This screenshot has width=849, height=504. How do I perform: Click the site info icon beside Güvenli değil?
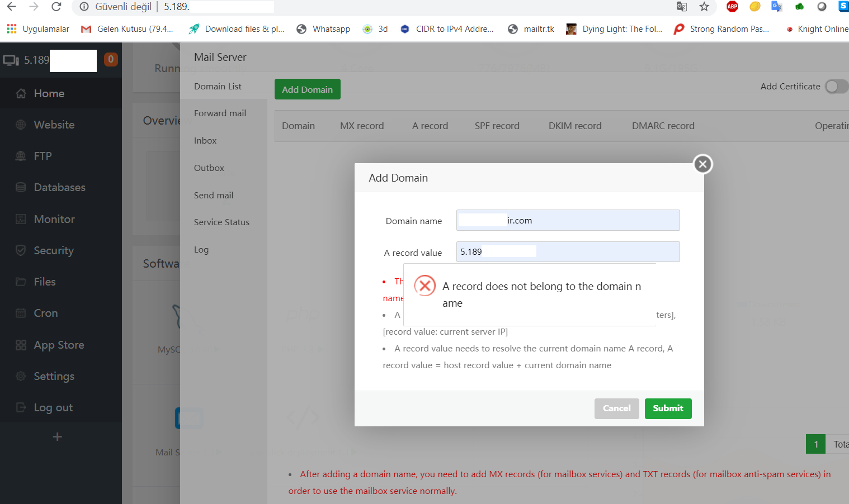pos(84,7)
